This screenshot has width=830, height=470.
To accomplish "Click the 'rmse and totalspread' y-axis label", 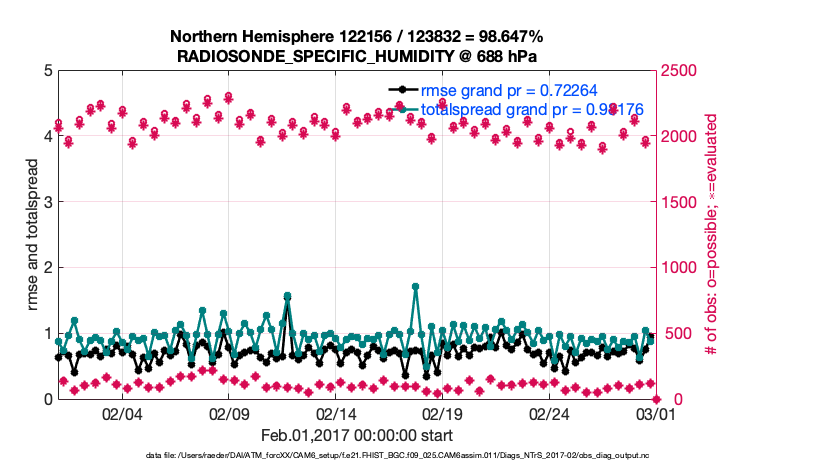I will point(32,235).
